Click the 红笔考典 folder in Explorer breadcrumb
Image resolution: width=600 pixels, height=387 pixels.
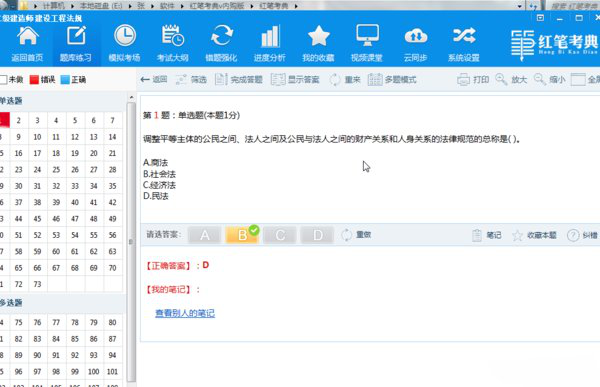[274, 6]
